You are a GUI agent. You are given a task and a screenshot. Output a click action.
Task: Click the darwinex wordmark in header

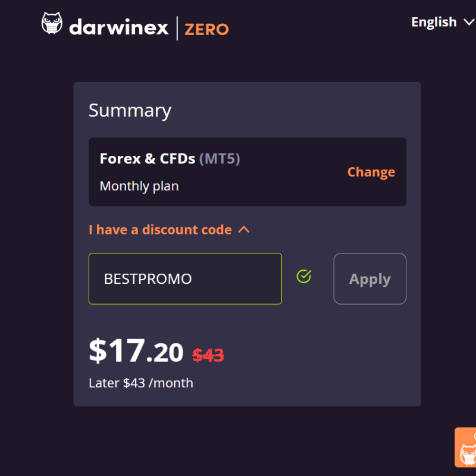[118, 27]
